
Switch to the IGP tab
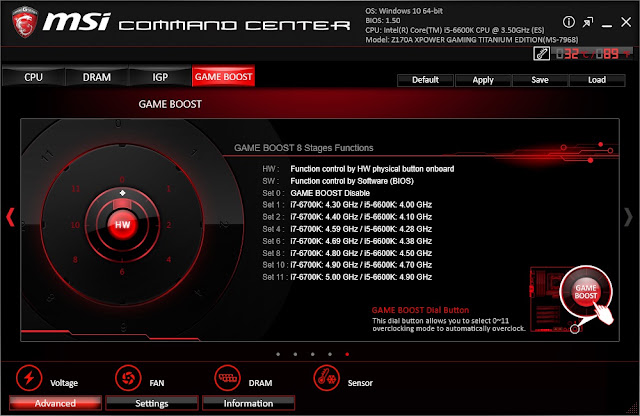(160, 77)
